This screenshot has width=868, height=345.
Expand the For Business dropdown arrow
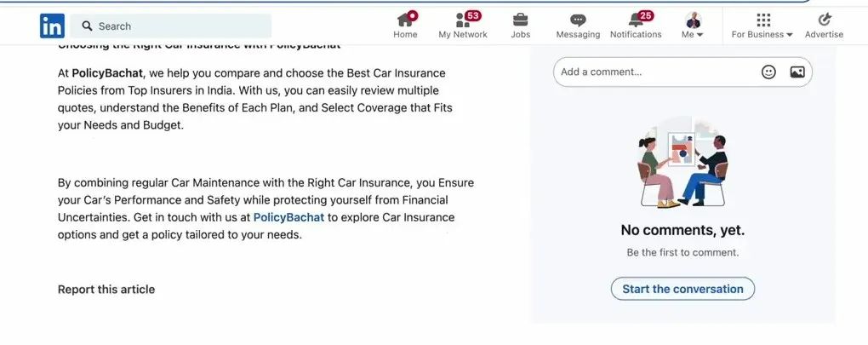(790, 35)
